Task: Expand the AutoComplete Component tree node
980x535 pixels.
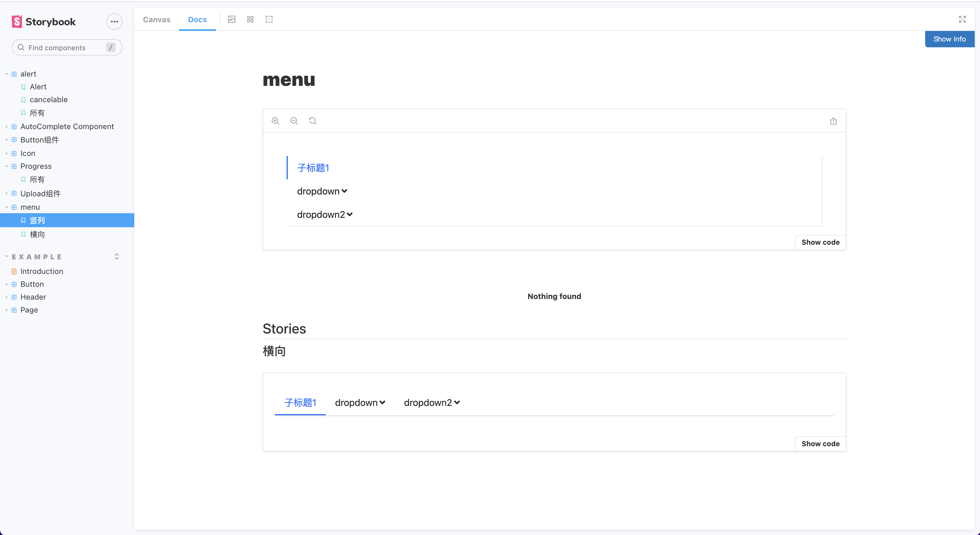Action: pyautogui.click(x=67, y=126)
